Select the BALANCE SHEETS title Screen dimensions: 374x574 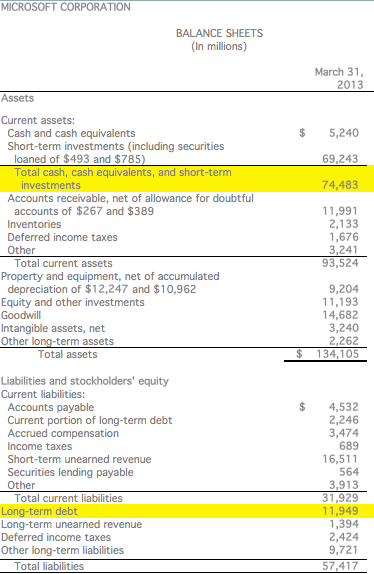click(x=219, y=33)
